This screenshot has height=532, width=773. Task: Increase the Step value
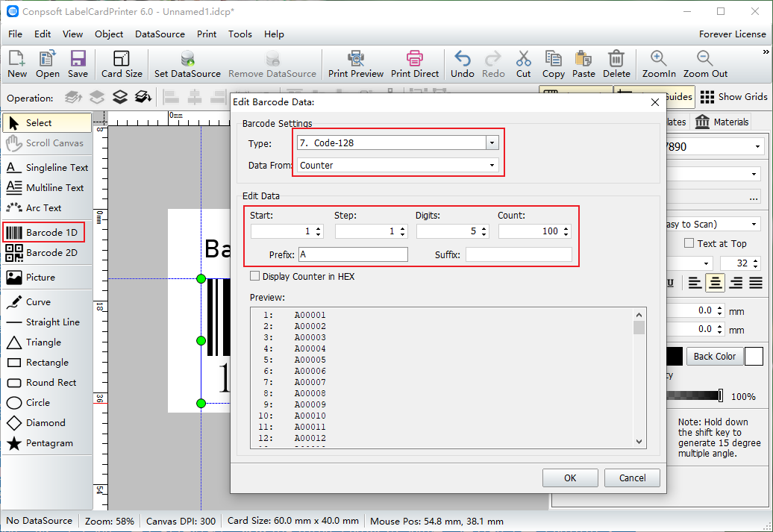(403, 228)
